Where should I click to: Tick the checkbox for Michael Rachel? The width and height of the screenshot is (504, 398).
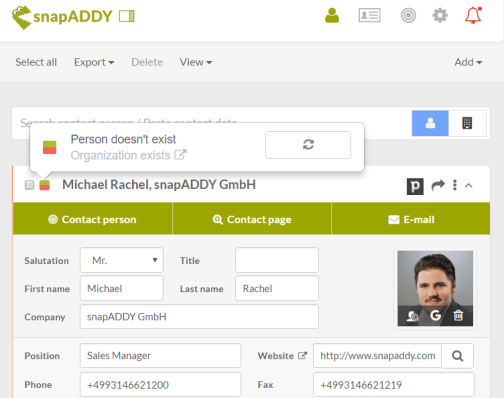pos(29,185)
